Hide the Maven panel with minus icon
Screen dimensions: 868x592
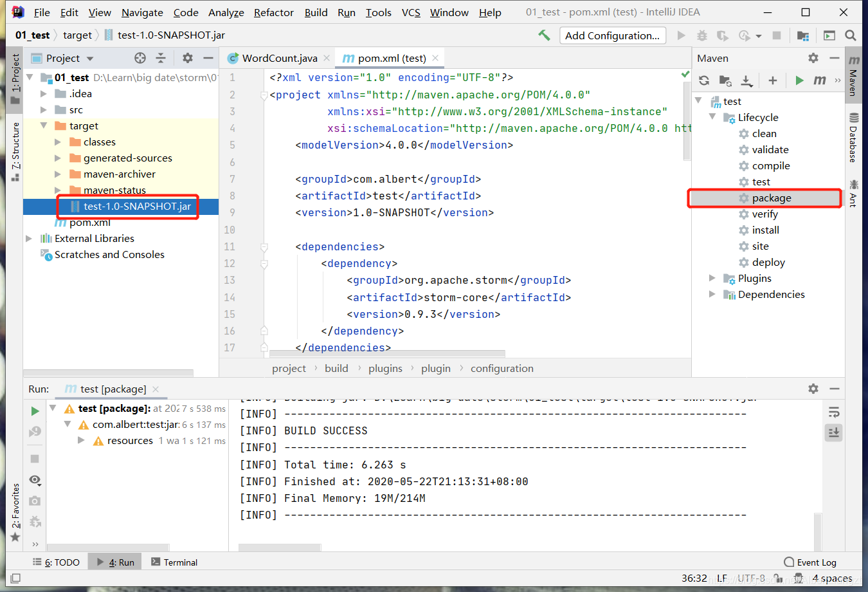tap(835, 58)
